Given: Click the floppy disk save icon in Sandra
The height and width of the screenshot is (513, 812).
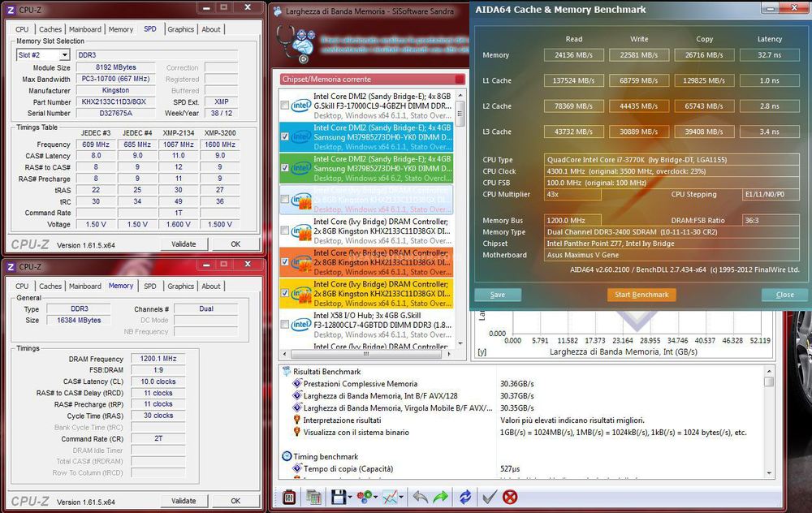Looking at the screenshot, I should coord(339,498).
